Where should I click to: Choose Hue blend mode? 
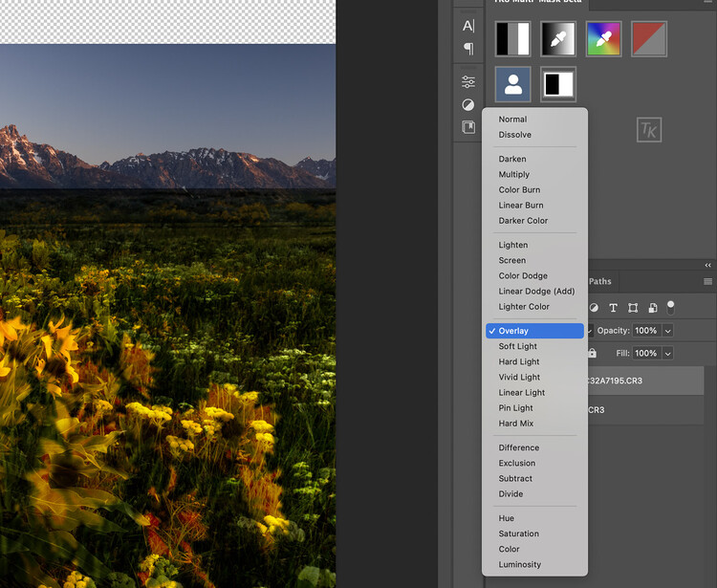506,518
